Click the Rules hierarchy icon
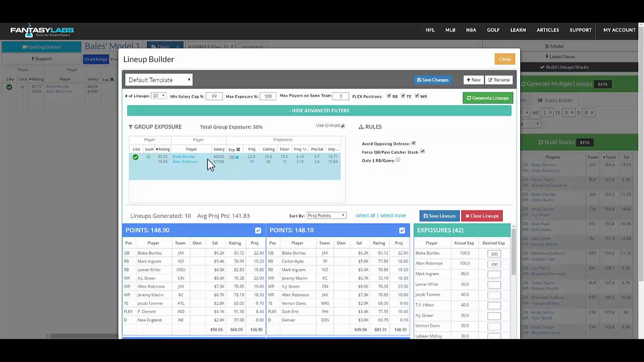This screenshot has width=644, height=362. pyautogui.click(x=361, y=127)
